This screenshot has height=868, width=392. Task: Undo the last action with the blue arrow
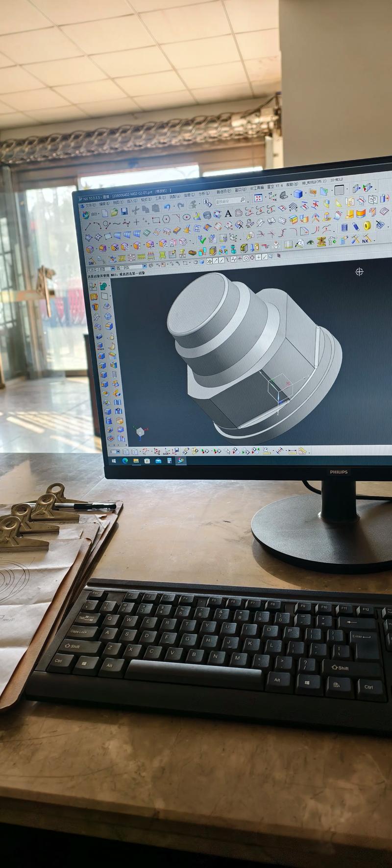pyautogui.click(x=168, y=207)
